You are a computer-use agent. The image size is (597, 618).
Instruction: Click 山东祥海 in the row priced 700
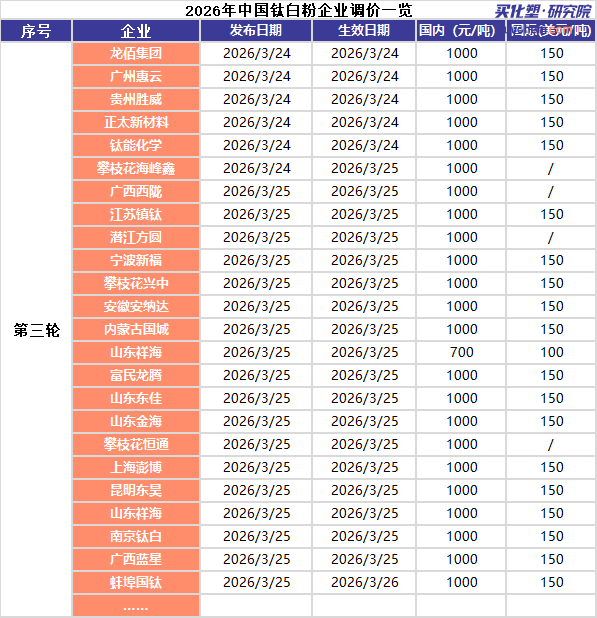tap(136, 352)
